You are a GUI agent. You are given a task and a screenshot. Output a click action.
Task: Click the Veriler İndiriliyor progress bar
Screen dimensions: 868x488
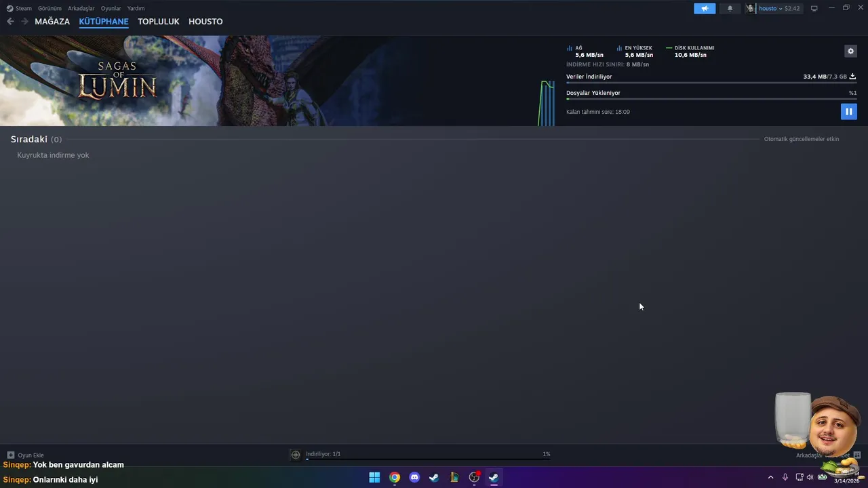[711, 83]
